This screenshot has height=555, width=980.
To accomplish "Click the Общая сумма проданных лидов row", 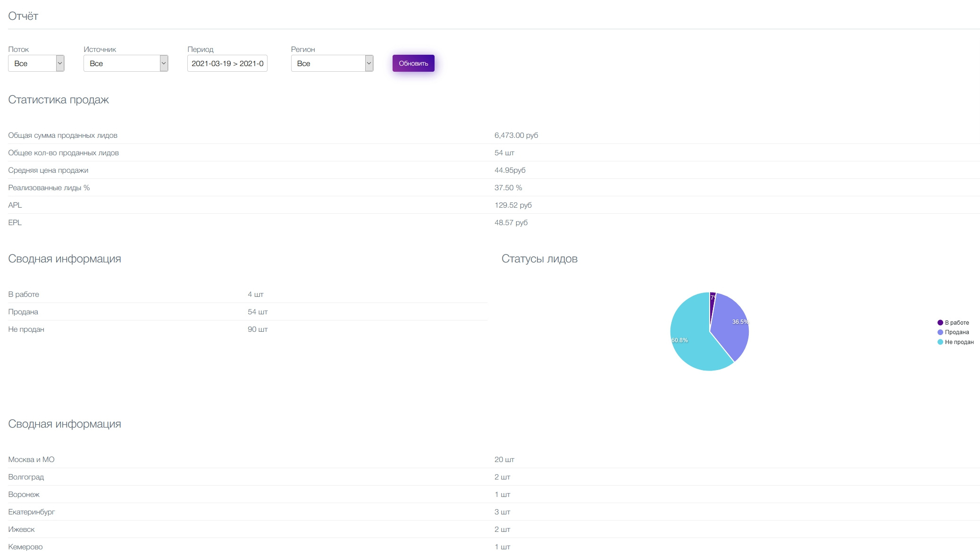I will point(63,135).
